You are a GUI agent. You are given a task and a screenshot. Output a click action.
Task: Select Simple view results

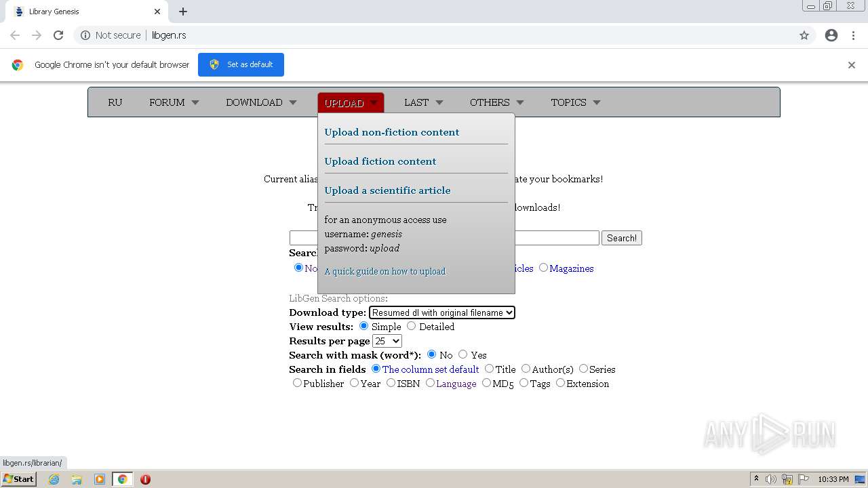click(x=363, y=326)
